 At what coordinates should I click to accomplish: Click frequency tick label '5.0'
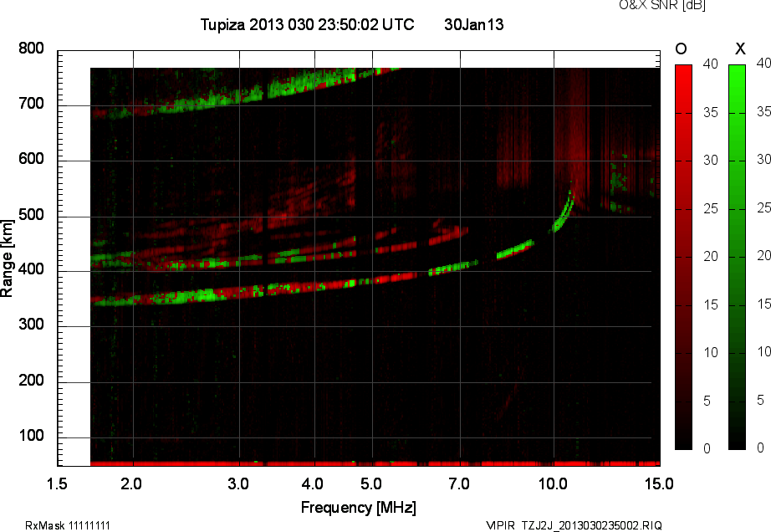(x=371, y=483)
